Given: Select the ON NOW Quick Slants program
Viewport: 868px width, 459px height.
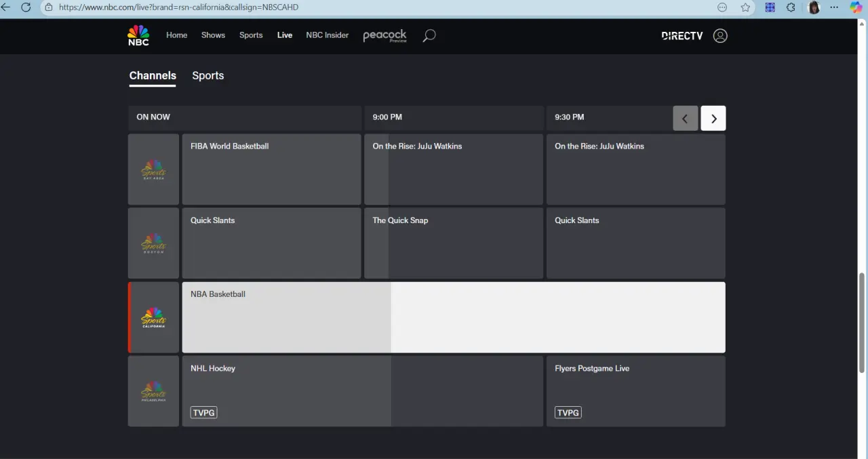Looking at the screenshot, I should (x=271, y=243).
